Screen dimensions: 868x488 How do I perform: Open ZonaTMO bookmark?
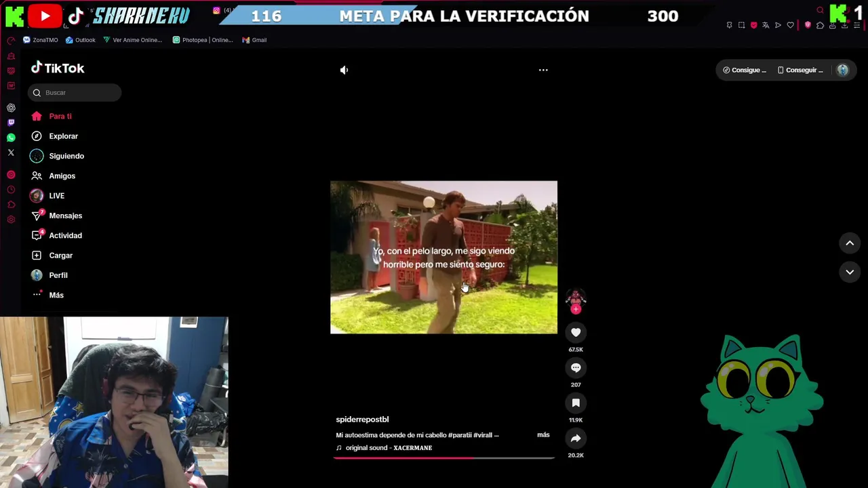coord(40,40)
